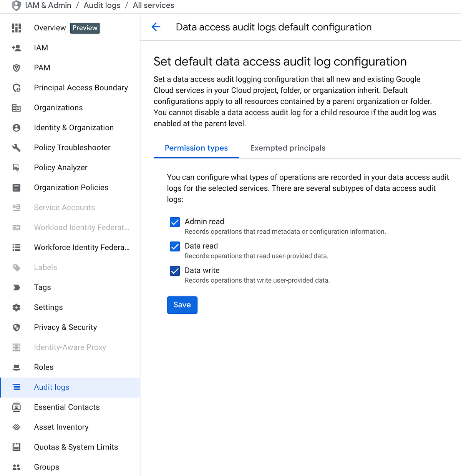Viewport: 461px width, 476px height.
Task: Select the Audit logs sidebar entry
Action: click(x=51, y=387)
